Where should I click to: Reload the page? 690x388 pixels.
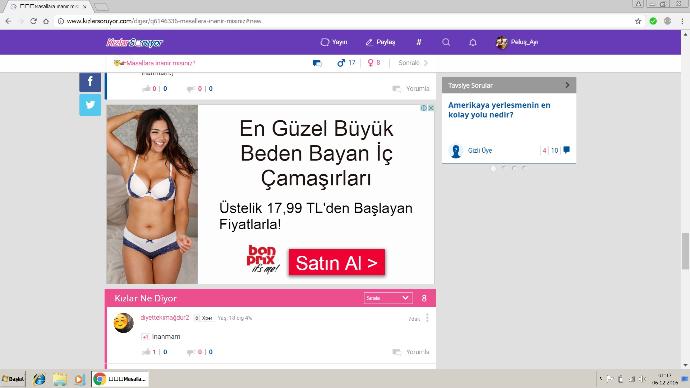point(33,21)
